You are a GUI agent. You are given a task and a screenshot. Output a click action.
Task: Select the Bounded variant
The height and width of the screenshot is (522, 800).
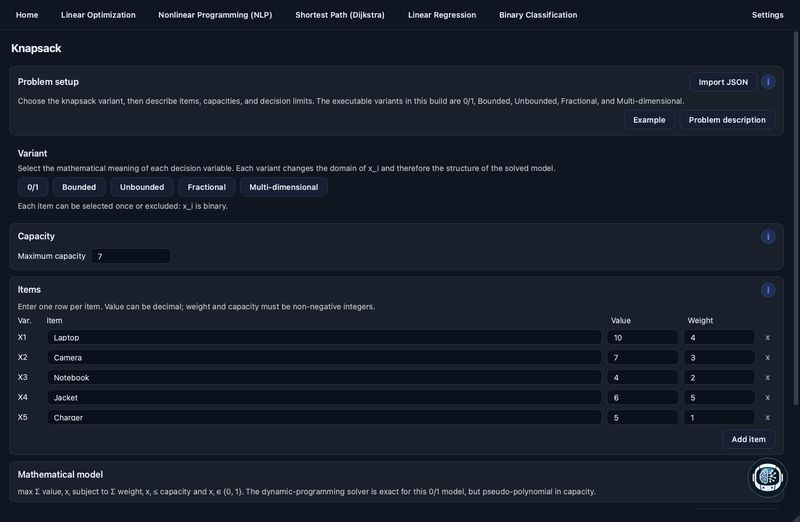[x=79, y=187]
